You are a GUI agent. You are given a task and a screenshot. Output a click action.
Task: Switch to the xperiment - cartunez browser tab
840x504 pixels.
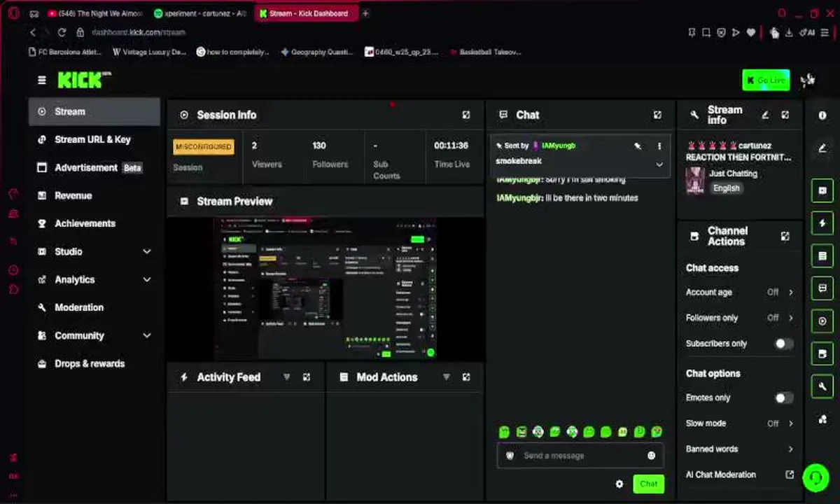[199, 13]
